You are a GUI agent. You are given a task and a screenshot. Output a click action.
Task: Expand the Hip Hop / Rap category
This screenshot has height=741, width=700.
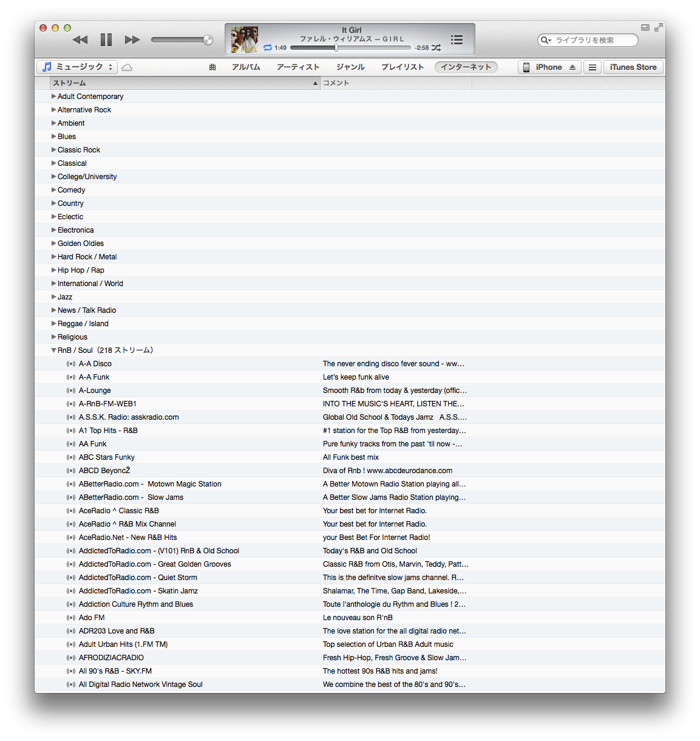click(54, 270)
